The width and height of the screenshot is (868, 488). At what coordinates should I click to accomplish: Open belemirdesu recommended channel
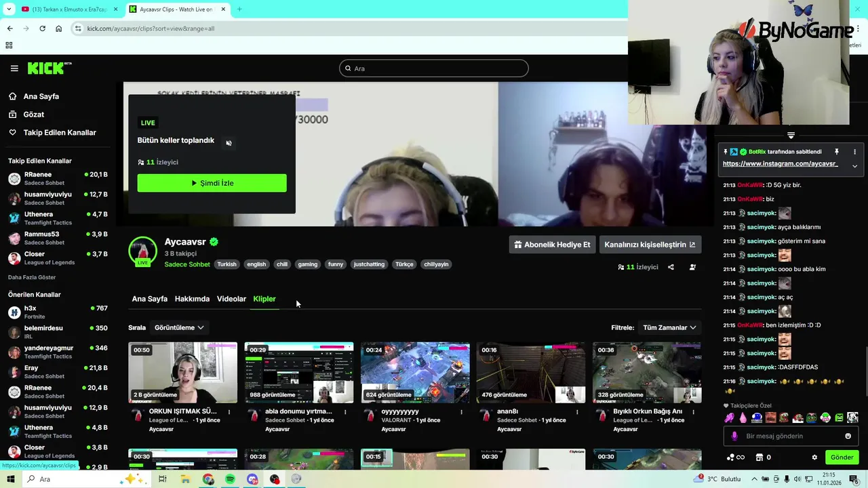[58, 331]
